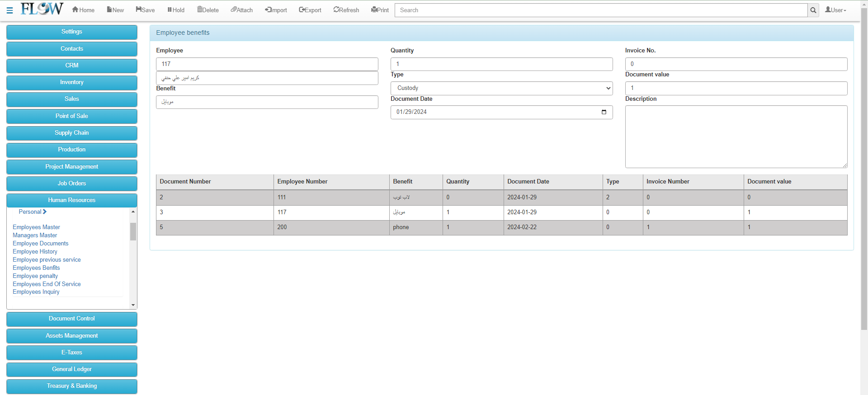Open the User account dropdown

point(835,10)
